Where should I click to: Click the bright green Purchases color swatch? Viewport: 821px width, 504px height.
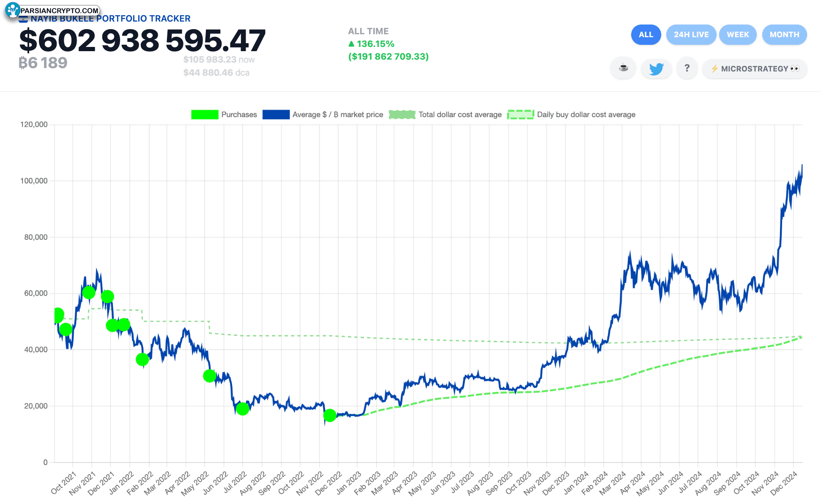pos(205,115)
